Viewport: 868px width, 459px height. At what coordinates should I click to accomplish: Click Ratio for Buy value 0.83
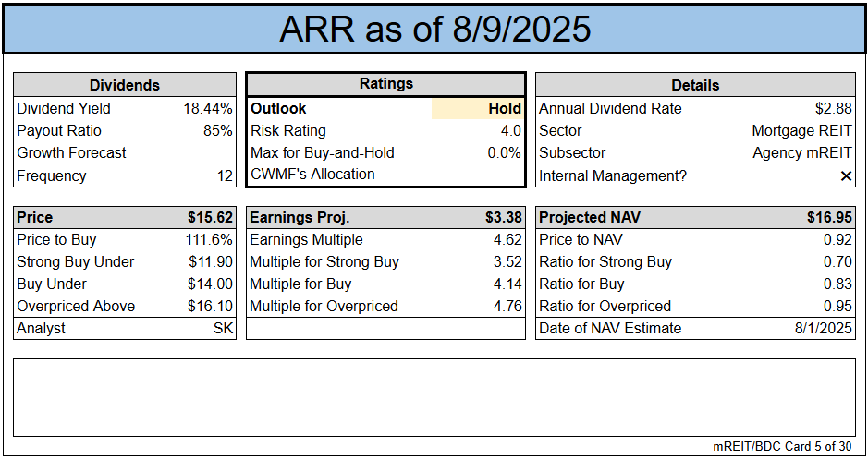point(837,284)
